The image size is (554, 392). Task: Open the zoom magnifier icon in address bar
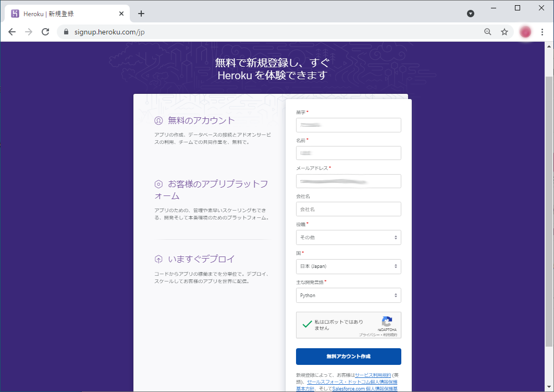(x=487, y=32)
